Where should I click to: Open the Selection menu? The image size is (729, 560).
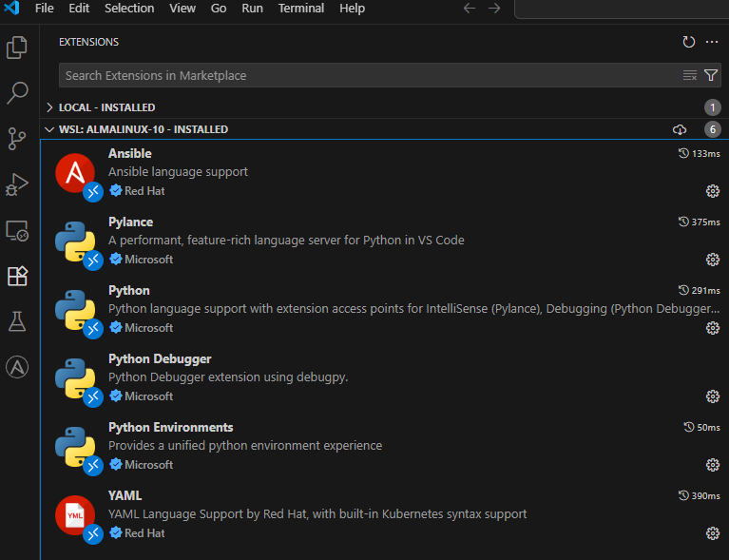click(x=129, y=9)
